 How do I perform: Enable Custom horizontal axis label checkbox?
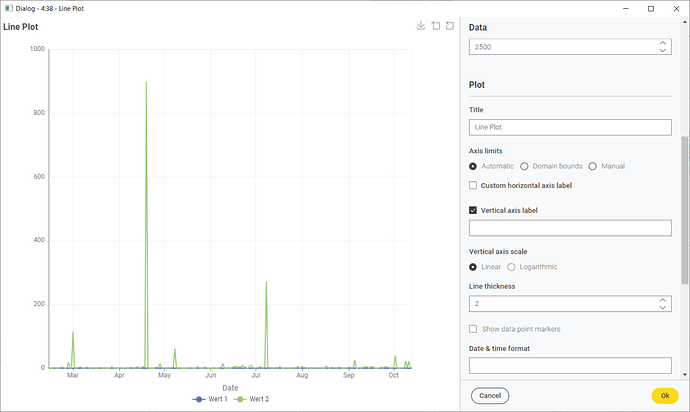point(473,186)
